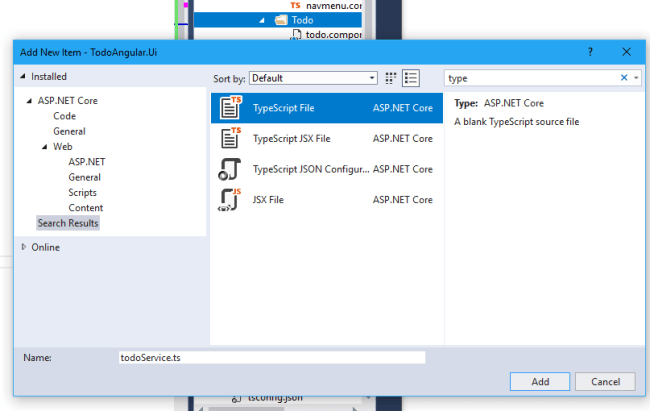Click the horizontal scrollbar in Solution Explorer
The image size is (650, 411).
pyautogui.click(x=245, y=409)
